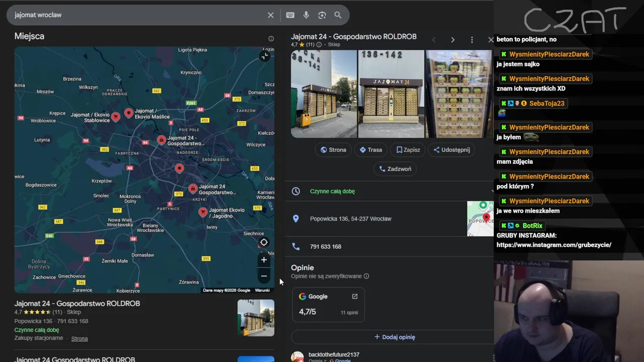644x362 pixels.
Task: Open the on-screen keyboard icon
Action: click(x=290, y=15)
